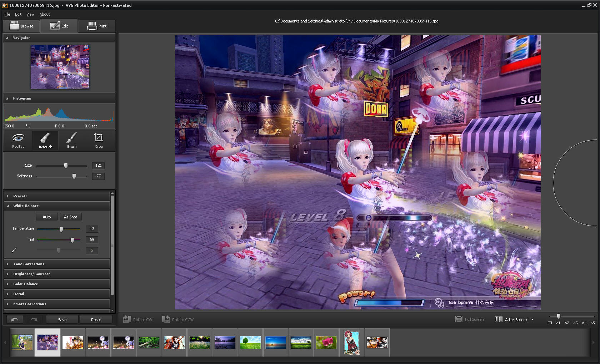Adjust the Temperature slider handle
Image resolution: width=600 pixels, height=364 pixels.
click(x=61, y=229)
